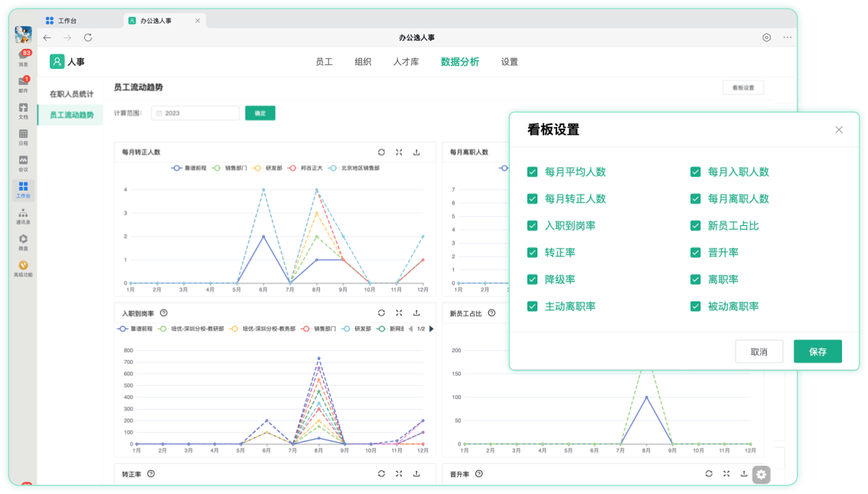Image resolution: width=868 pixels, height=494 pixels.
Task: Show help for 新员工占比
Action: [x=491, y=313]
